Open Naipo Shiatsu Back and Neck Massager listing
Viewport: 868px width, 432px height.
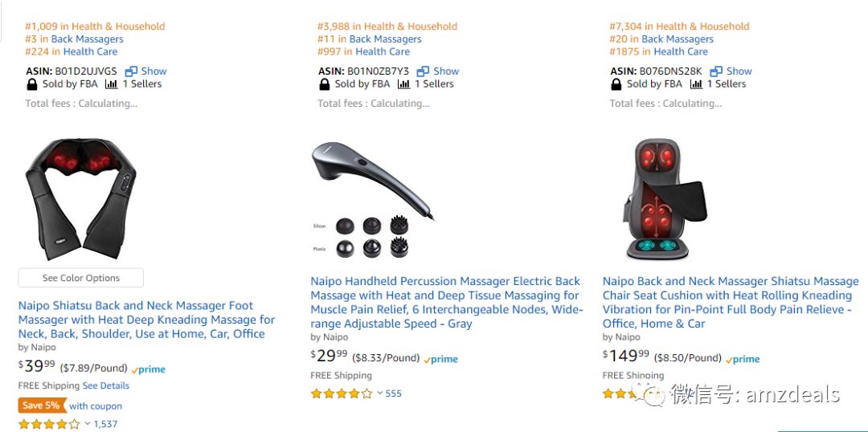tap(146, 320)
